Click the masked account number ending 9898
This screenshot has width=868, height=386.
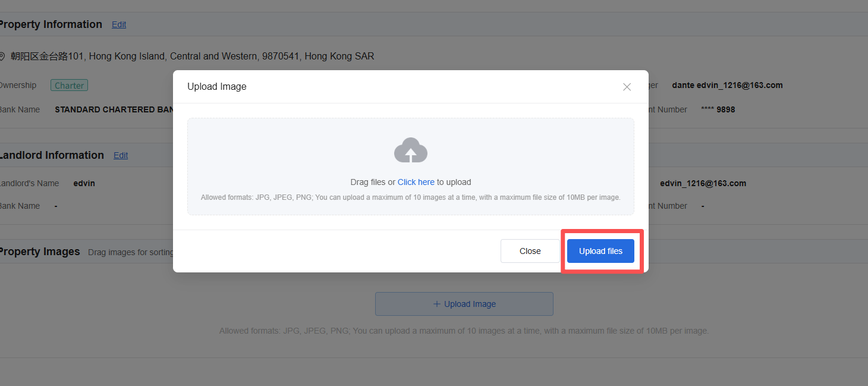pos(718,109)
